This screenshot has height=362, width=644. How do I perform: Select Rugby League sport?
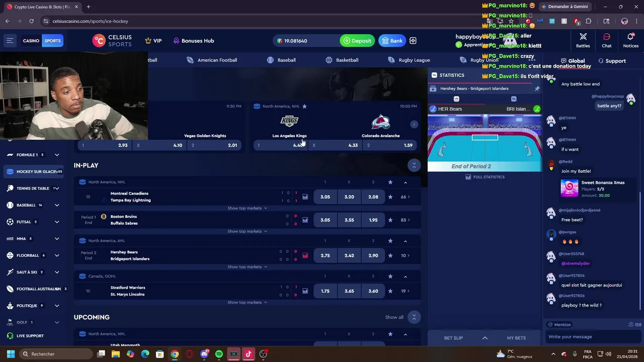tap(409, 60)
